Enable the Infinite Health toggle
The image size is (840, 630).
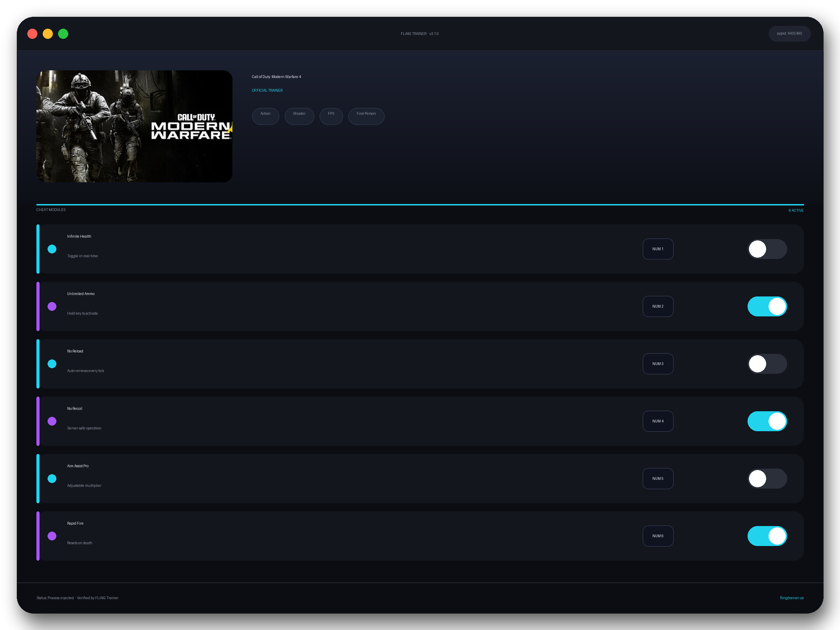pos(767,249)
